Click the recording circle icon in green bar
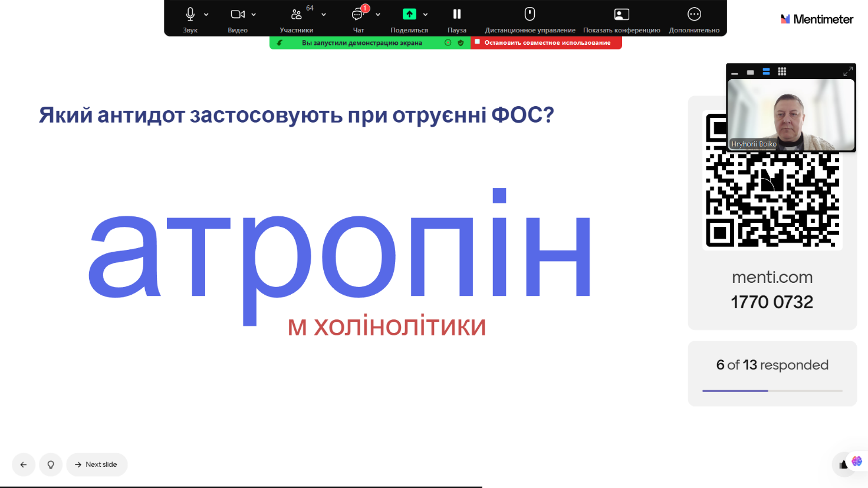868x488 pixels. coord(448,42)
